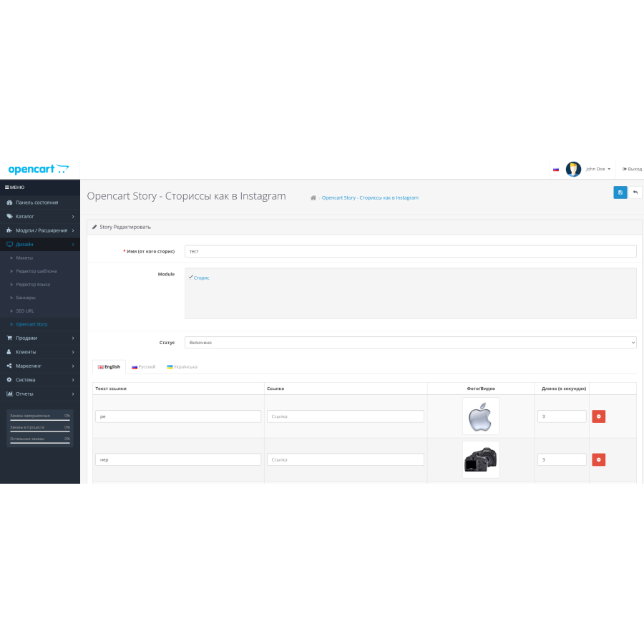644x644 pixels.
Task: Expand the Маркетинг menu chevron
Action: 73,366
